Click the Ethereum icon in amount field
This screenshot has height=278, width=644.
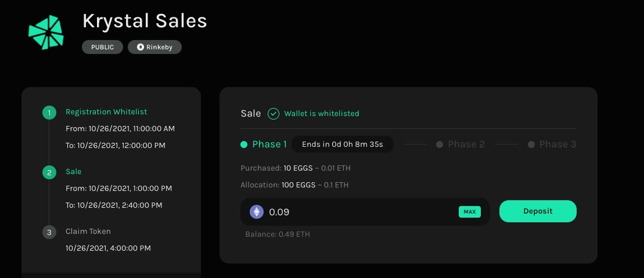pyautogui.click(x=257, y=212)
